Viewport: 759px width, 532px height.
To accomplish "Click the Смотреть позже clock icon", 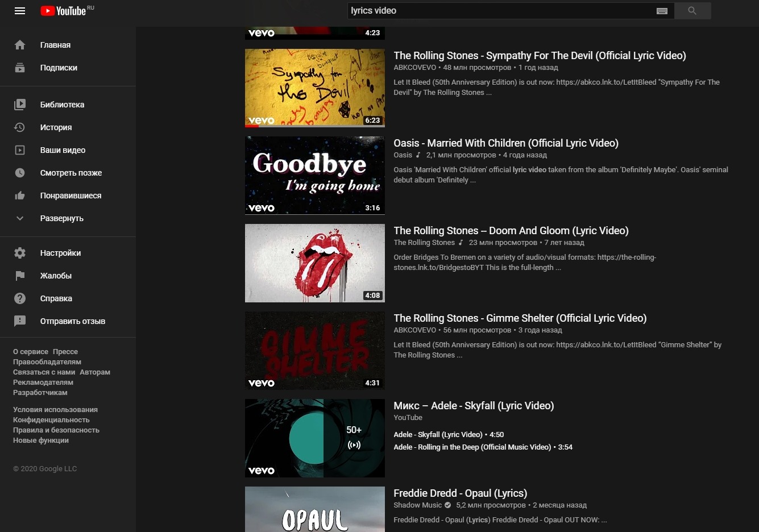I will click(x=20, y=173).
